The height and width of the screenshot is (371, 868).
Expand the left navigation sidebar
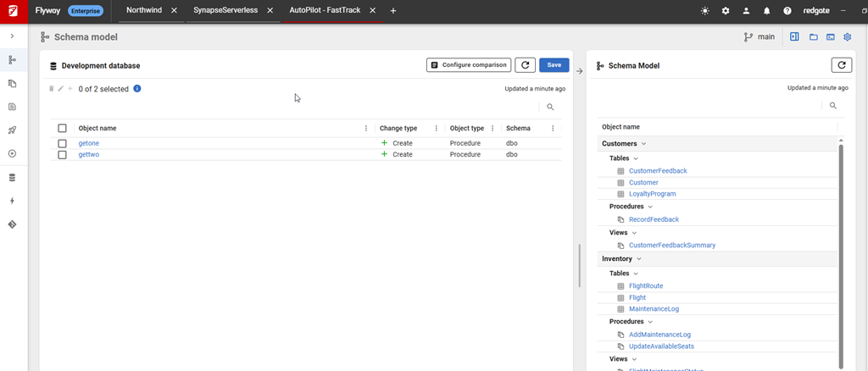pos(12,36)
